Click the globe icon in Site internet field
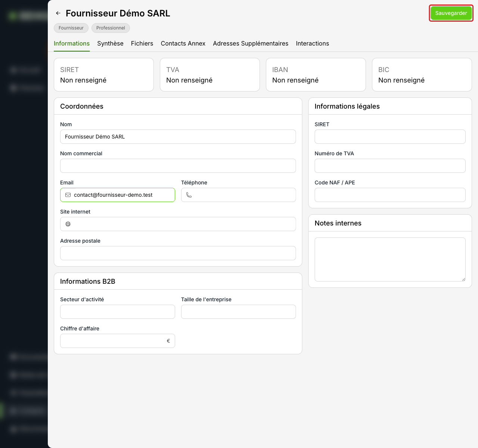Viewport: 478px width, 448px height. coord(68,224)
